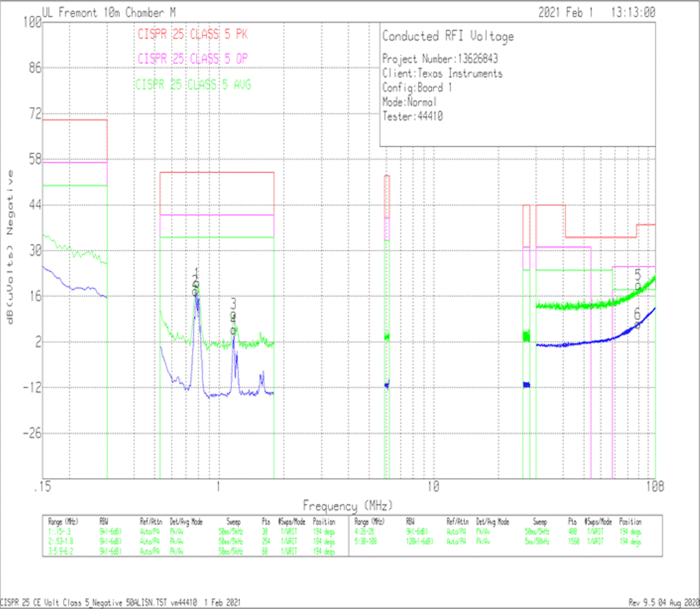The image size is (700, 609).
Task: Click peak marker 3 on the spectrum
Action: (x=233, y=304)
